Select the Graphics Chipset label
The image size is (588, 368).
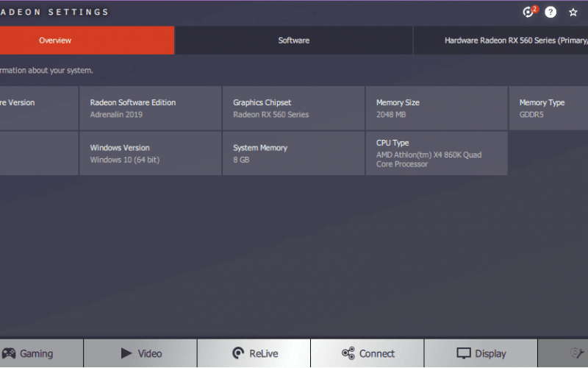(x=262, y=102)
